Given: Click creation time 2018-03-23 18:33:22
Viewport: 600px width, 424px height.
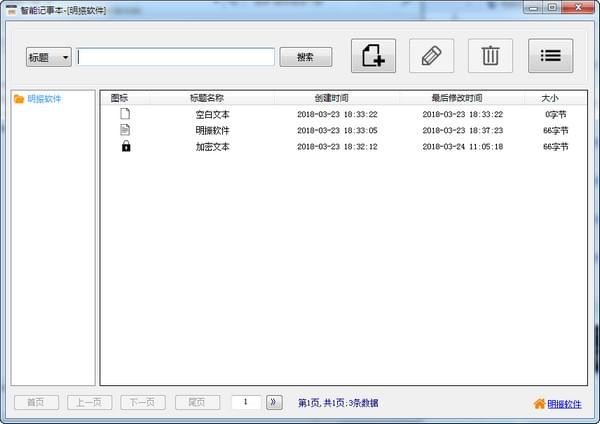Looking at the screenshot, I should coord(337,114).
